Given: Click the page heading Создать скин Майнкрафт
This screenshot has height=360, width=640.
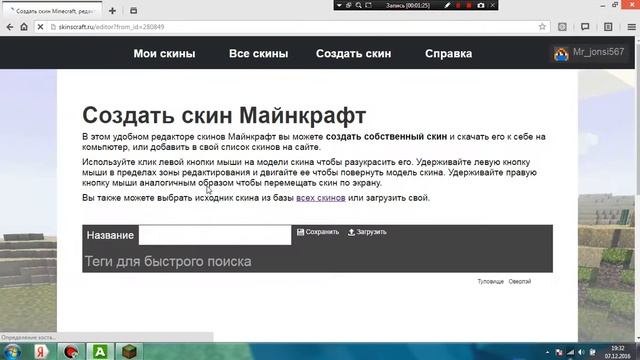Looking at the screenshot, I should click(224, 115).
